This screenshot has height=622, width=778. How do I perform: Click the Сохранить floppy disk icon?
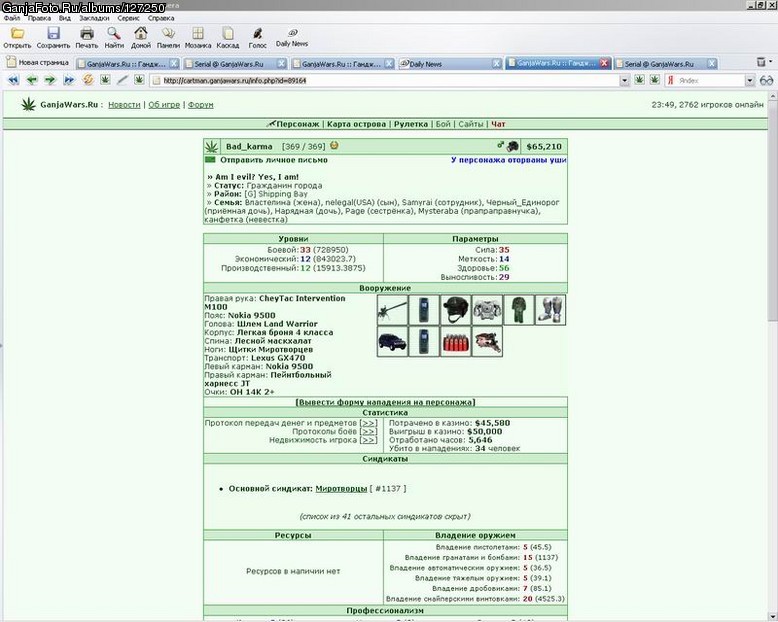[x=53, y=34]
